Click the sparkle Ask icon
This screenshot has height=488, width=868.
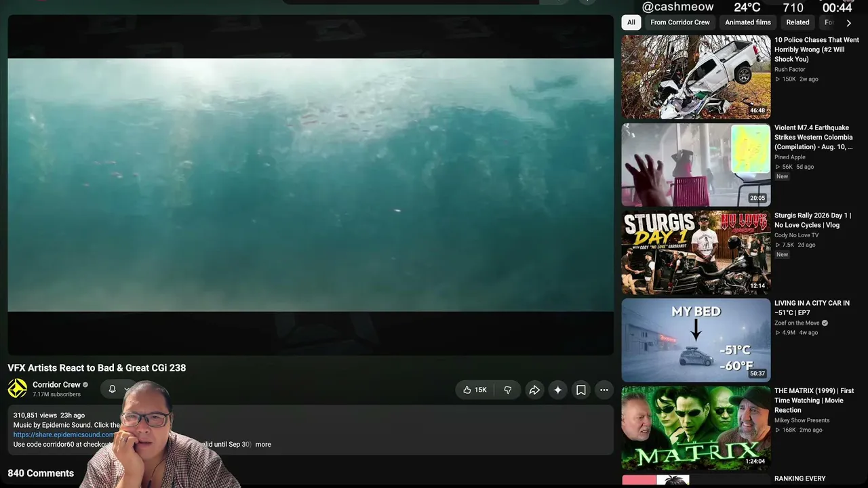coord(557,390)
